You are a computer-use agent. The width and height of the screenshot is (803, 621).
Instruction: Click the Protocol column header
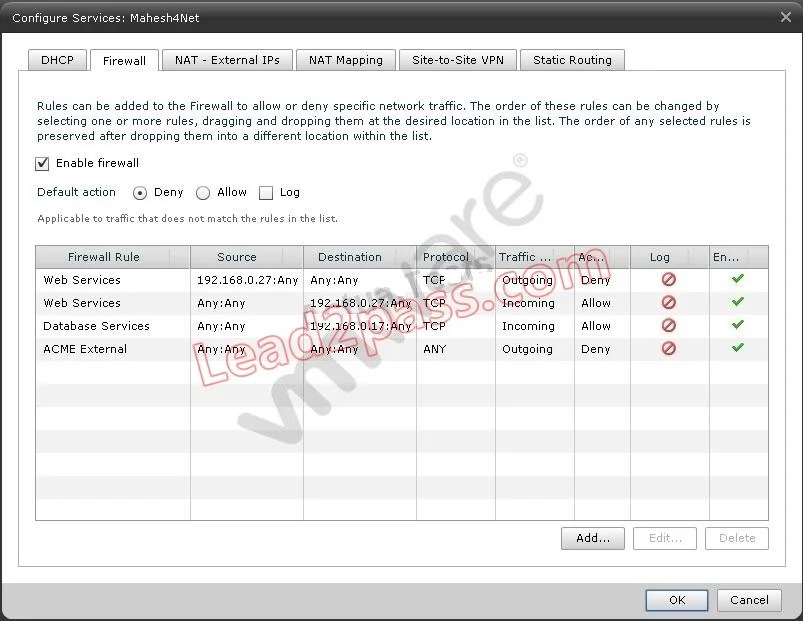[x=456, y=257]
